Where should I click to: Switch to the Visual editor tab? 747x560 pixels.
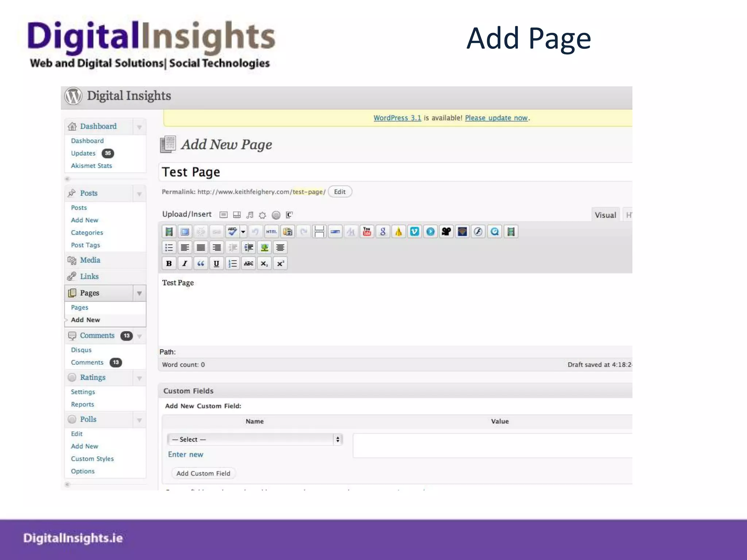point(605,215)
